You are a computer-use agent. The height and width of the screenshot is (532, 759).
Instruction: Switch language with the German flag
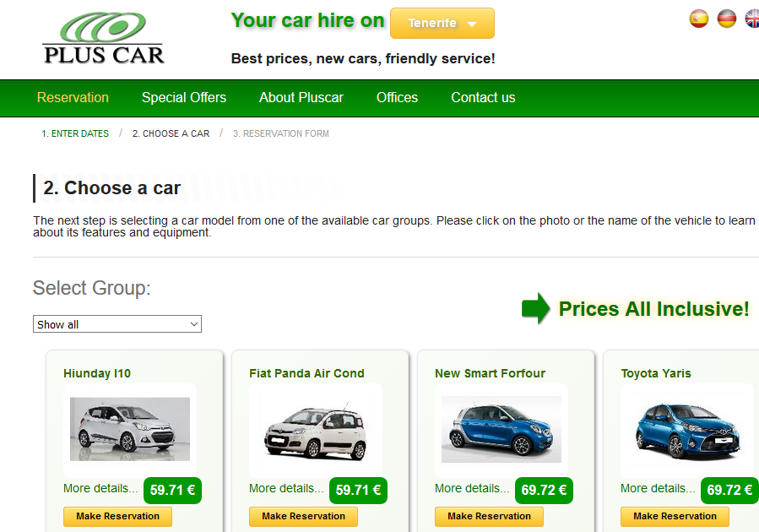727,19
